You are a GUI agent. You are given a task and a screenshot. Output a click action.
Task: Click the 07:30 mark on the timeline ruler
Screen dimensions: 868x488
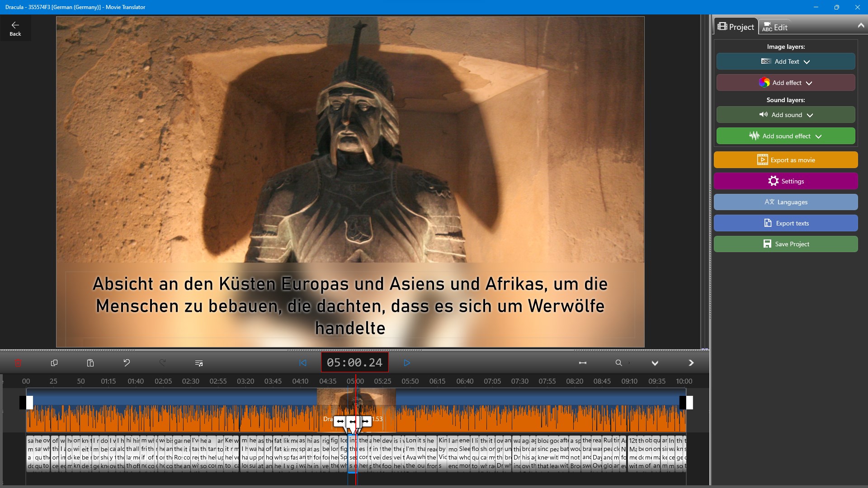pyautogui.click(x=520, y=381)
